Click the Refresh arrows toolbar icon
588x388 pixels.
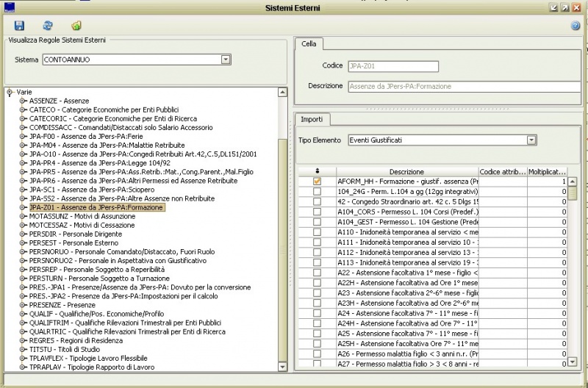point(48,26)
